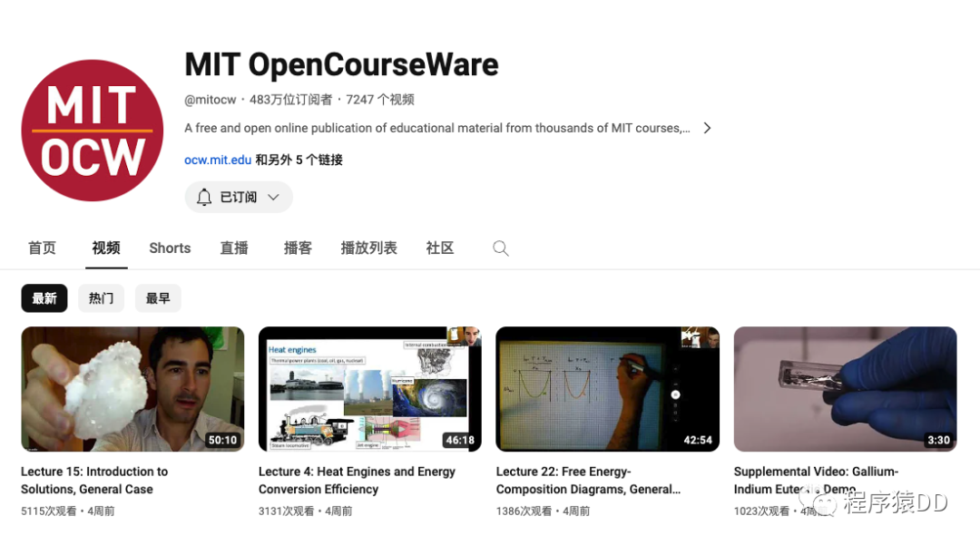Open the 直播 tab

234,248
